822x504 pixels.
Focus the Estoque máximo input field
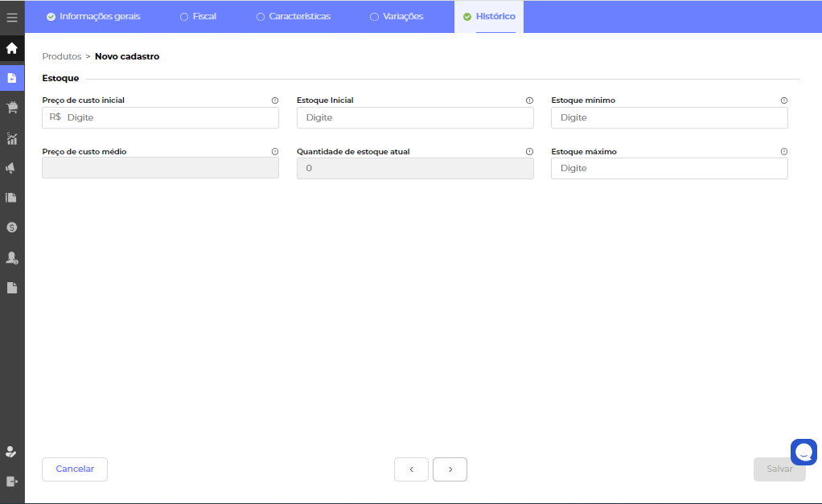pos(668,168)
